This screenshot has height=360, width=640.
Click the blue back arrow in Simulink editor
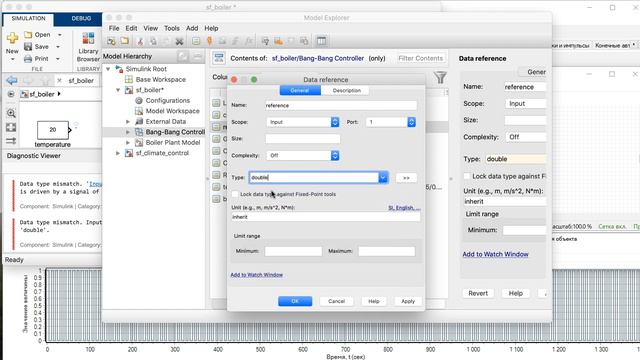click(x=12, y=80)
